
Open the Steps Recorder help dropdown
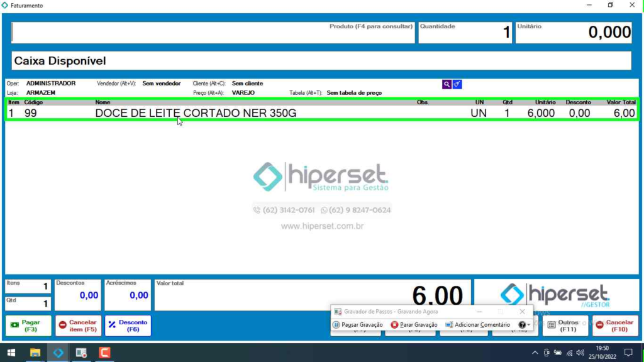pyautogui.click(x=525, y=325)
